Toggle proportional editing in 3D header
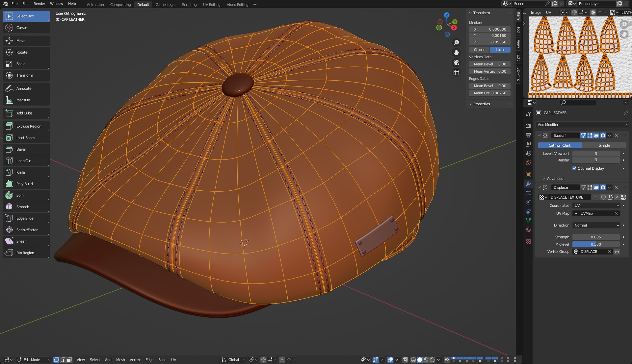 point(282,360)
